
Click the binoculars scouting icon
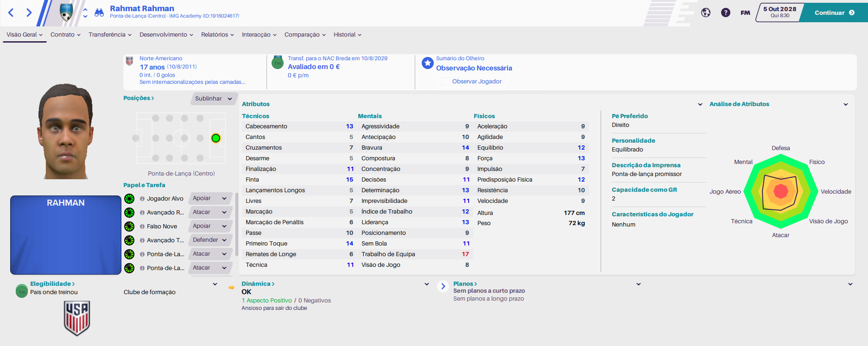99,13
